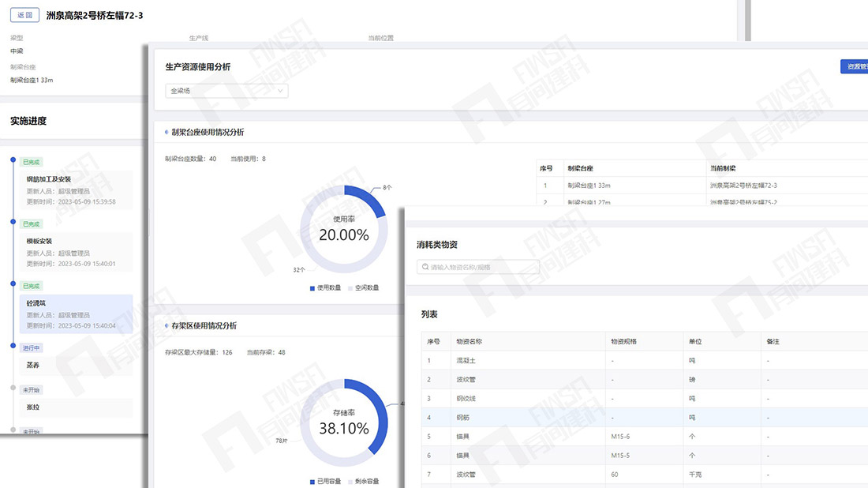868x488 pixels.
Task: Select the highlighted 钢筋 row
Action: (x=645, y=418)
